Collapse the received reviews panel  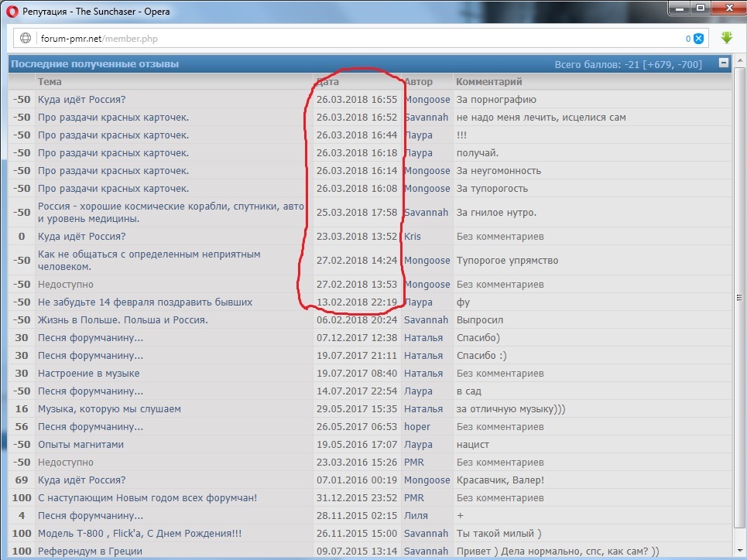coord(724,63)
